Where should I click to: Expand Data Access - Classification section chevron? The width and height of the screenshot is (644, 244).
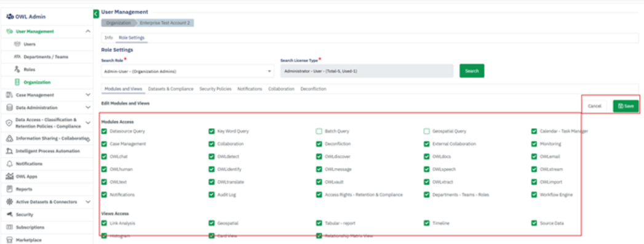point(88,123)
